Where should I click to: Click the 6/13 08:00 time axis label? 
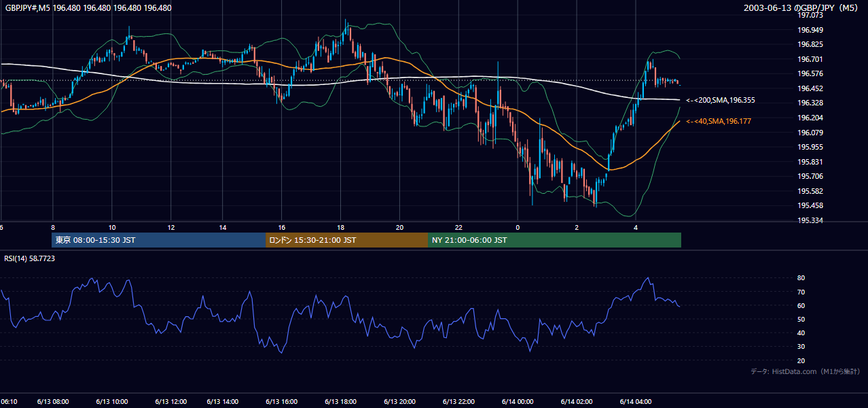tap(52, 402)
